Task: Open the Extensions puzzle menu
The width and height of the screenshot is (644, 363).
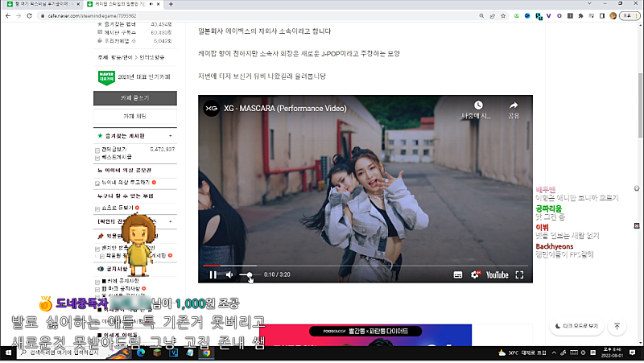Action: tap(580, 15)
